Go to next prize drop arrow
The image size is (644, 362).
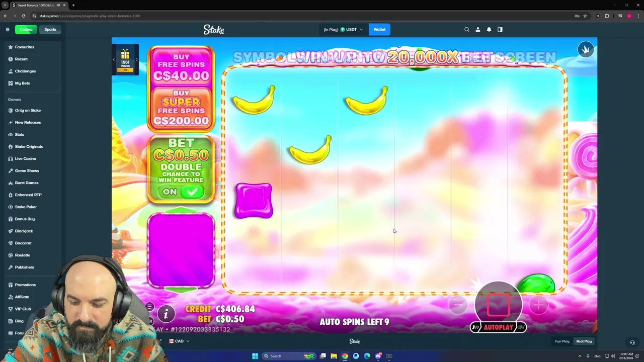136,60
